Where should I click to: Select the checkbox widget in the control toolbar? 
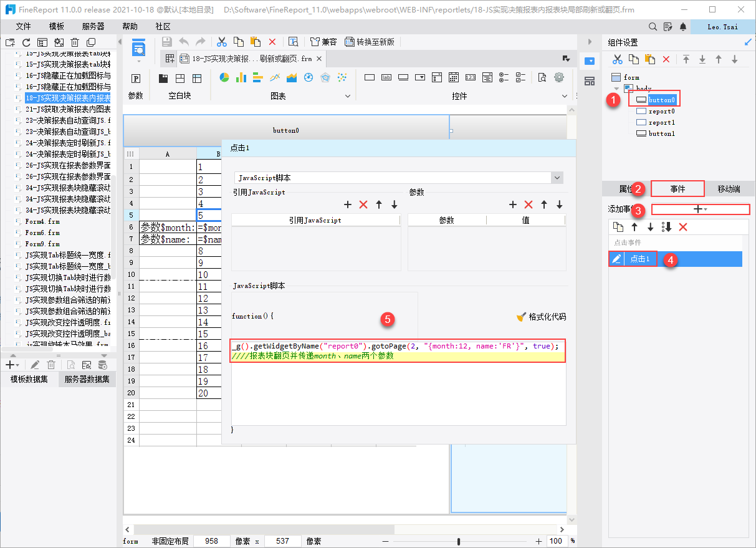click(x=520, y=77)
